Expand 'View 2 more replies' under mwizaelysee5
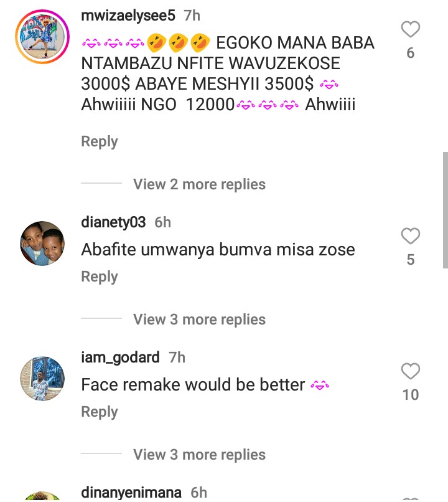 (x=199, y=184)
